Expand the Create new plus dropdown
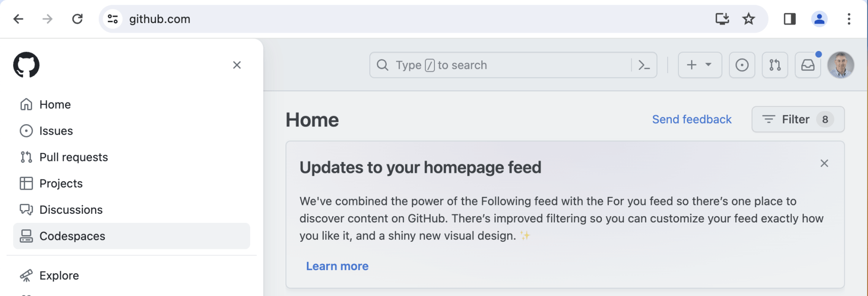The height and width of the screenshot is (296, 868). 700,65
